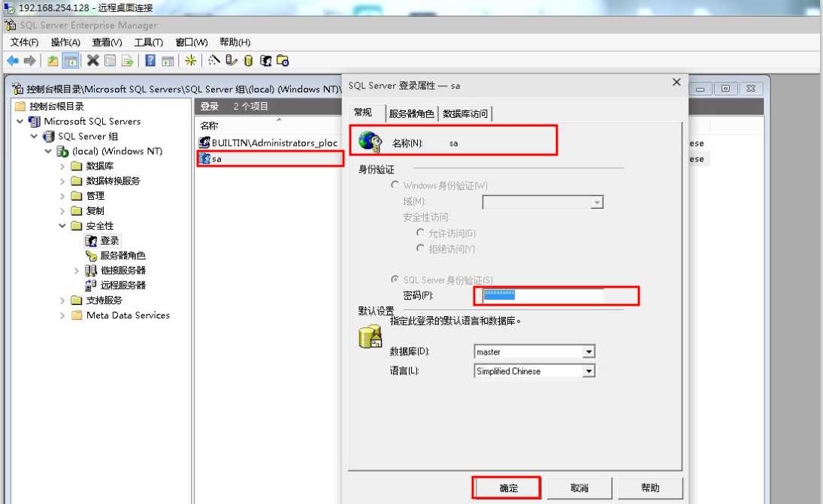Click the new login toolbar icon with person

click(x=265, y=61)
